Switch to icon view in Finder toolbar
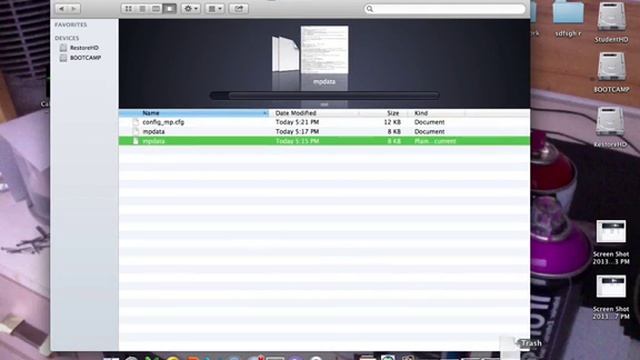The image size is (640, 360). click(128, 9)
